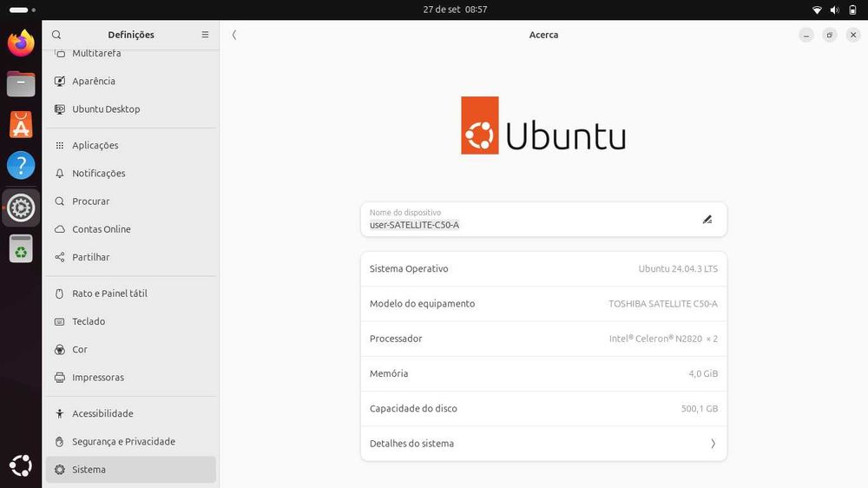The image size is (868, 488).
Task: Click the Memória row
Action: tap(543, 373)
